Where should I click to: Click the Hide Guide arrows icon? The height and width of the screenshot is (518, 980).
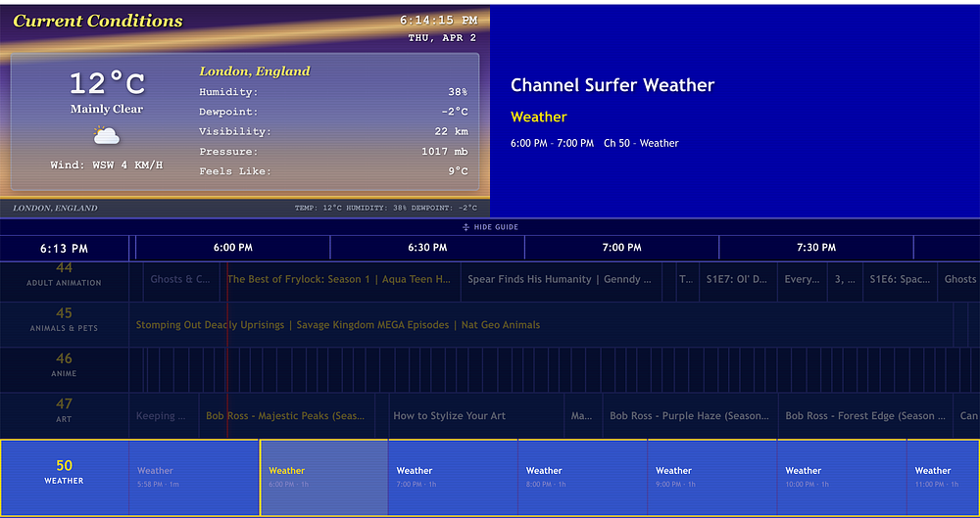[x=465, y=227]
